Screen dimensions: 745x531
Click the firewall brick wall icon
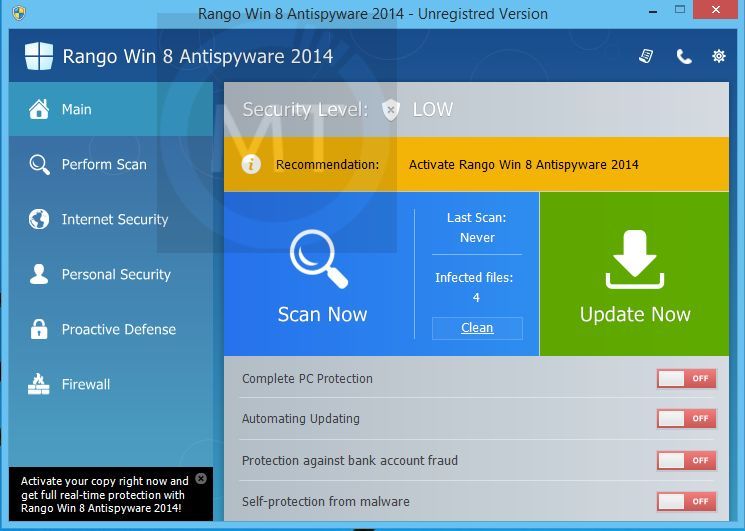tap(39, 384)
